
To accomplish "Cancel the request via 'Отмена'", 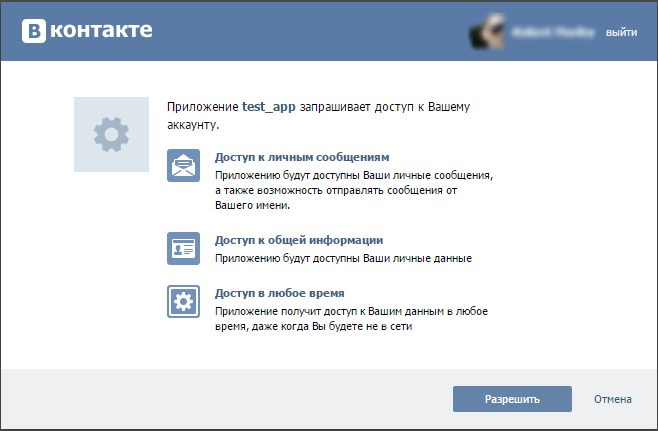I will (613, 399).
